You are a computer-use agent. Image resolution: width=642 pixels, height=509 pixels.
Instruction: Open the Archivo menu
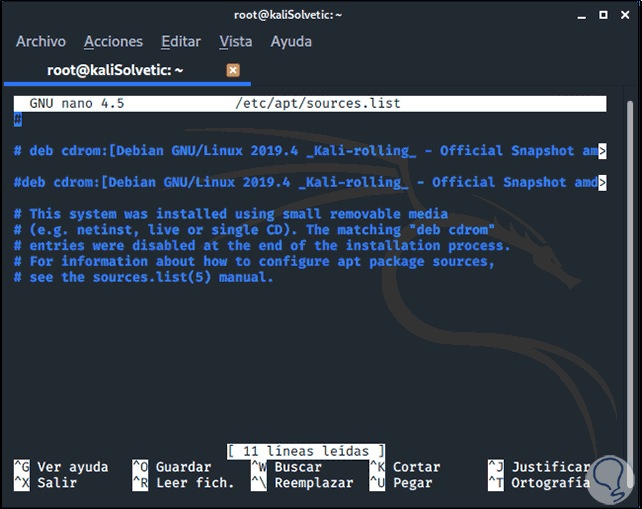pyautogui.click(x=41, y=42)
